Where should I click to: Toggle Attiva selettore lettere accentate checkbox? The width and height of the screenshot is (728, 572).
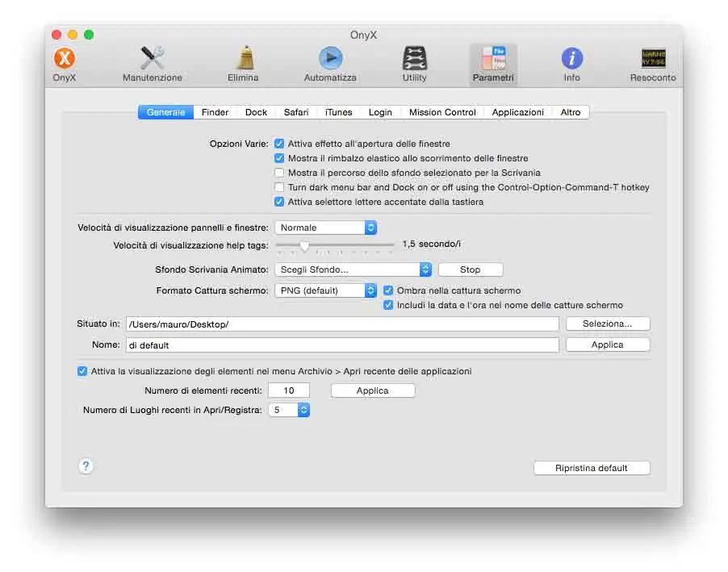(x=279, y=202)
